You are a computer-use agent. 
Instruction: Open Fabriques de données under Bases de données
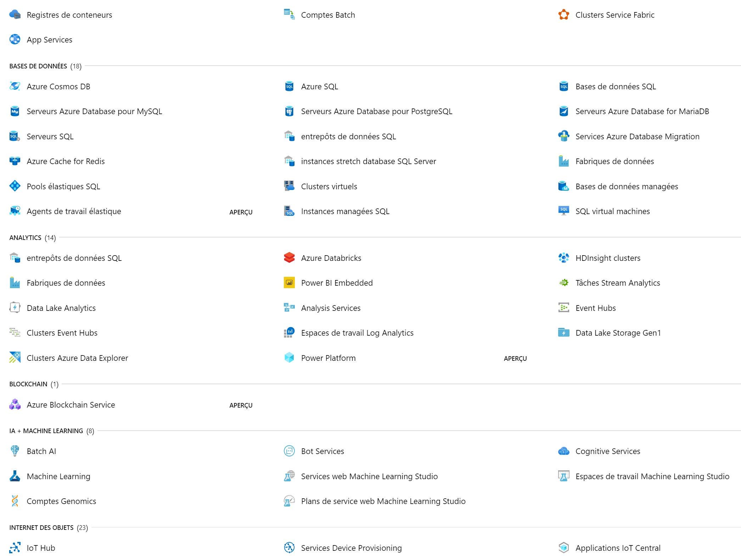[614, 161]
